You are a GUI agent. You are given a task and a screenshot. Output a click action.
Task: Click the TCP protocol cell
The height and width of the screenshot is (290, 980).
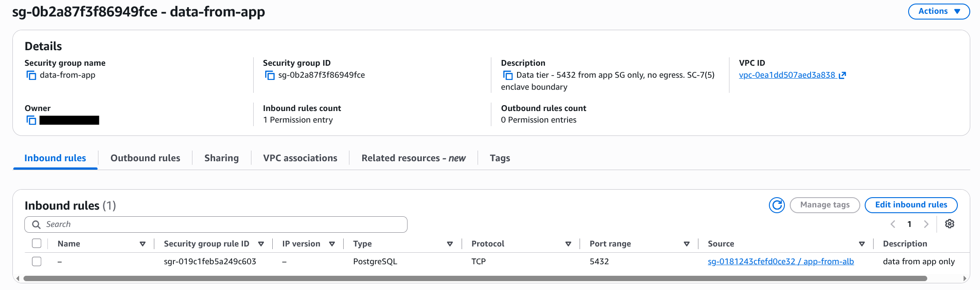click(x=478, y=262)
